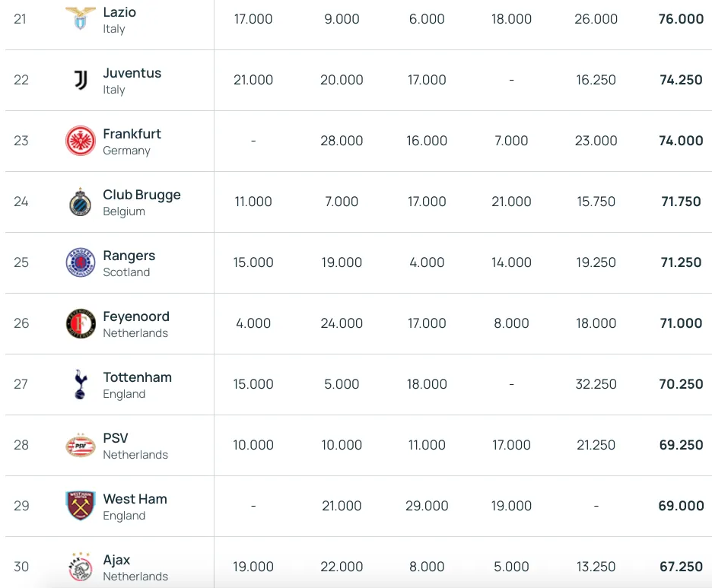
Task: Open the Feyenoord team name link
Action: click(x=136, y=316)
